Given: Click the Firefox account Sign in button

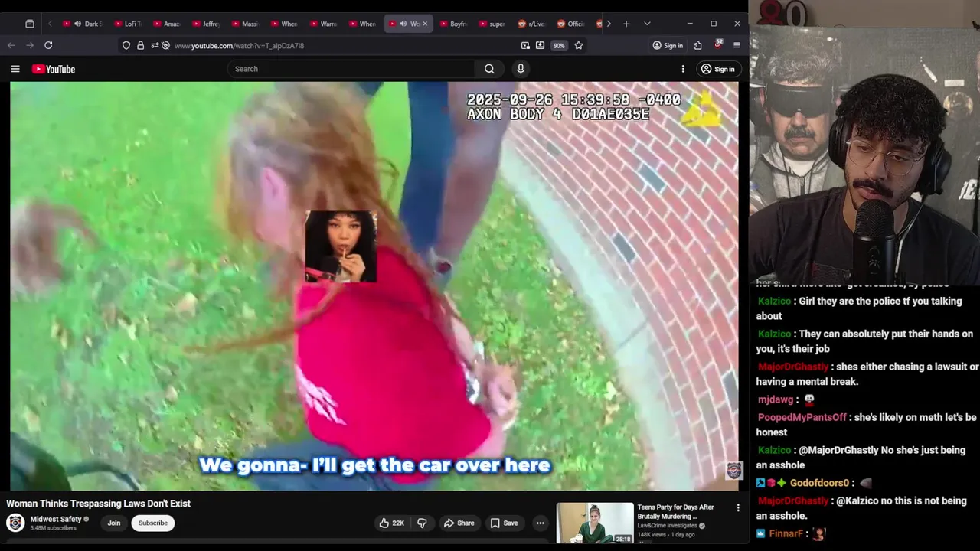Looking at the screenshot, I should point(668,45).
